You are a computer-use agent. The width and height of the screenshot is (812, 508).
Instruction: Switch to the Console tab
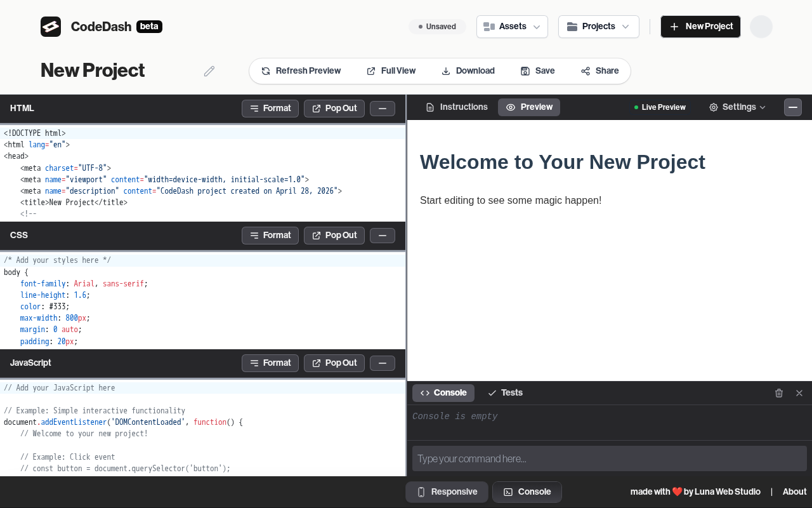[443, 393]
